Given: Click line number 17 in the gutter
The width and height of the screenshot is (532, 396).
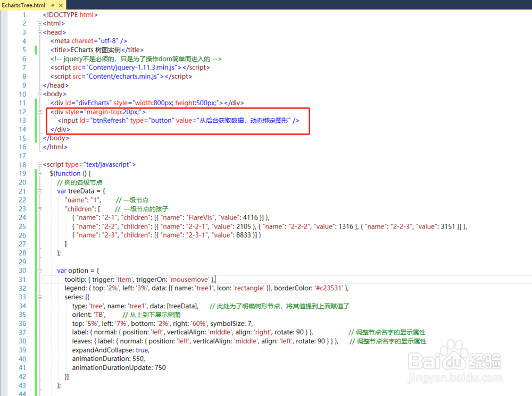Looking at the screenshot, I should [x=22, y=156].
